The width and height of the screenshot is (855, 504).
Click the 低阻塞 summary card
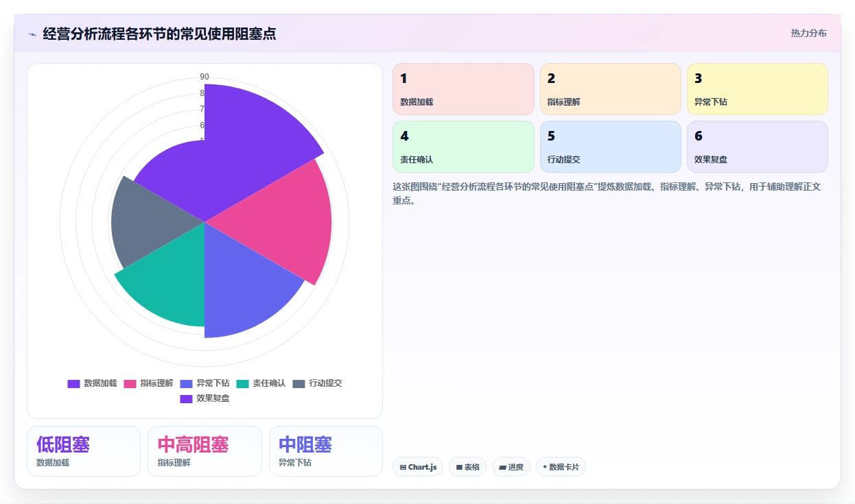click(x=84, y=451)
